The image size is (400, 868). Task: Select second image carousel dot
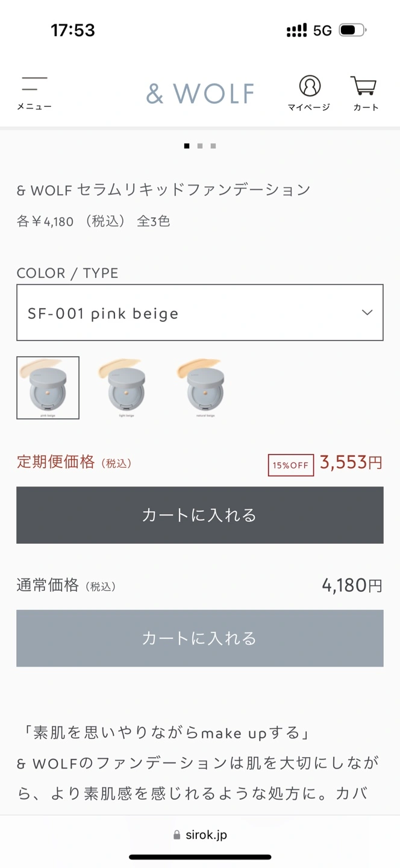tap(200, 146)
